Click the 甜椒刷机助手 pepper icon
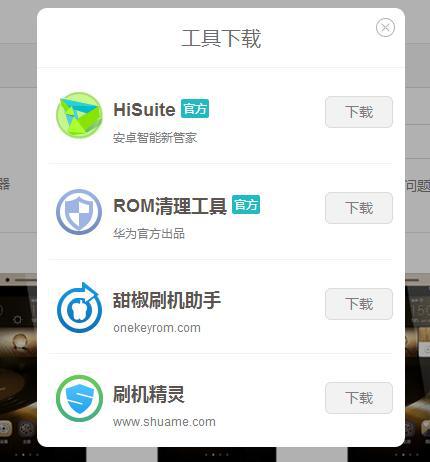The height and width of the screenshot is (462, 430). pos(79,308)
